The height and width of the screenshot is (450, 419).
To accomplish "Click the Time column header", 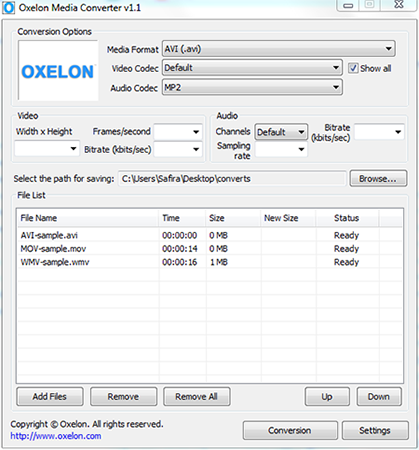I will [182, 218].
